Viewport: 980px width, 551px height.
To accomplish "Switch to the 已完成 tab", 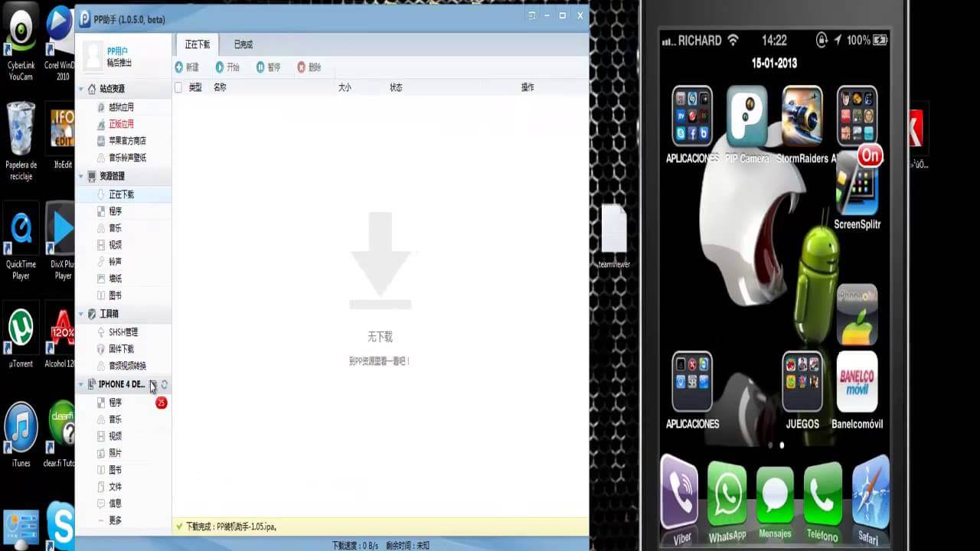I will [243, 44].
